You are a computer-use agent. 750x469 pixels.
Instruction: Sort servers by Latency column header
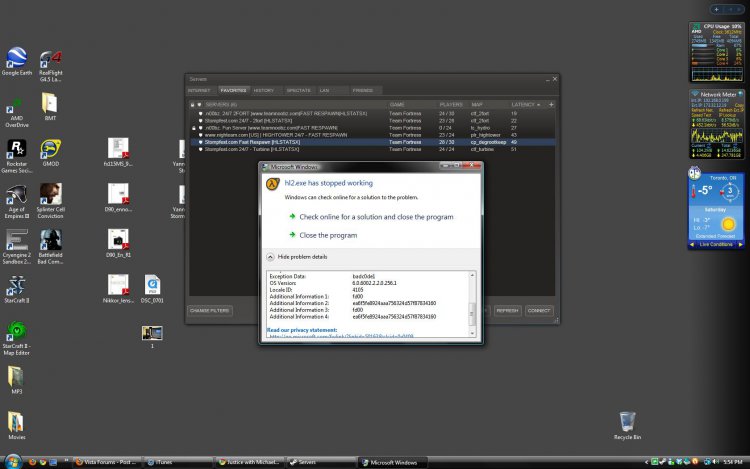tap(526, 105)
